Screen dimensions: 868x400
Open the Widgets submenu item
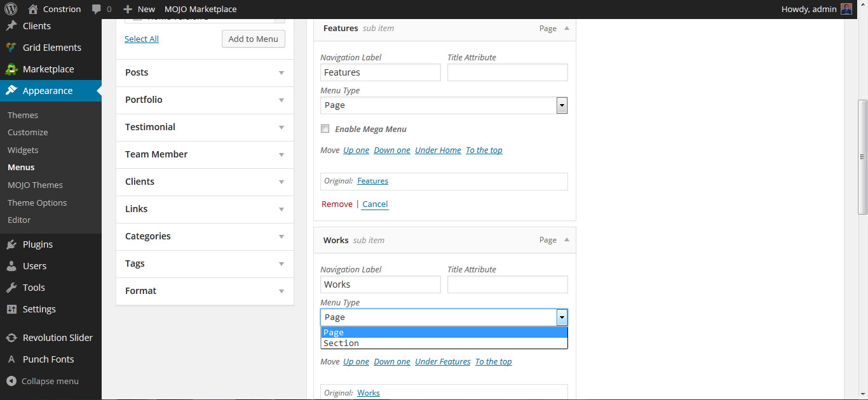point(23,150)
